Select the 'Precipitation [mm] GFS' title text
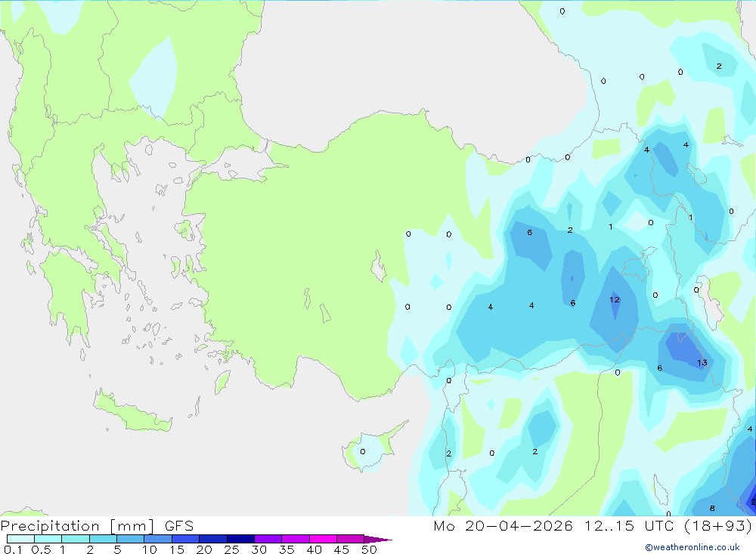Screen dimensions: 756x554 [x=97, y=526]
